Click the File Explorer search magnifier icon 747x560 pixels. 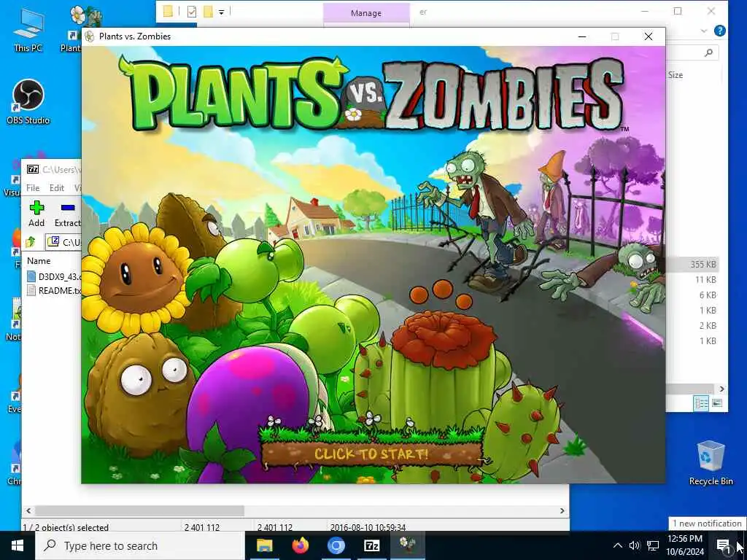pyautogui.click(x=708, y=52)
